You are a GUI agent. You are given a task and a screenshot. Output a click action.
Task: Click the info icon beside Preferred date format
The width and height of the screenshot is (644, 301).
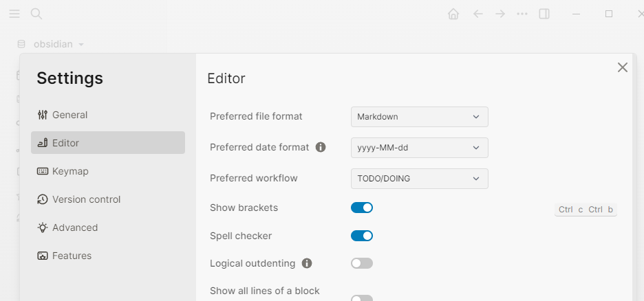click(321, 147)
